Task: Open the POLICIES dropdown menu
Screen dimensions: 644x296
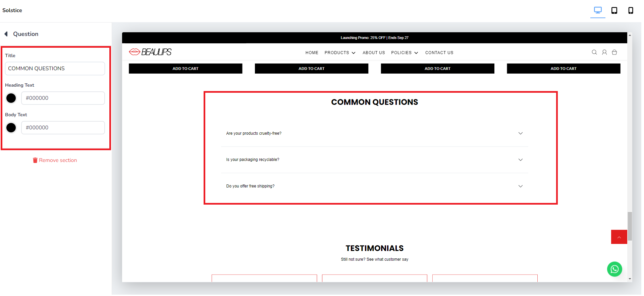Action: pos(405,53)
